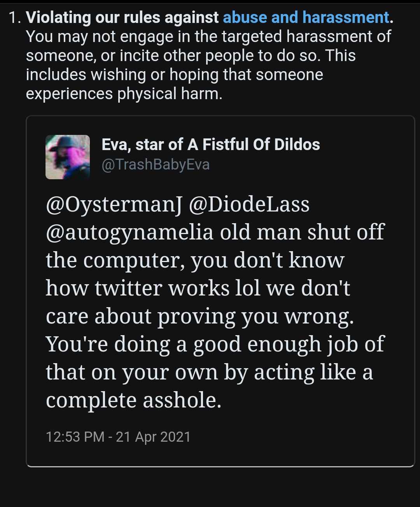The image size is (420, 507).
Task: Tap the phrase "care about proving you wrong."
Action: pyautogui.click(x=200, y=316)
